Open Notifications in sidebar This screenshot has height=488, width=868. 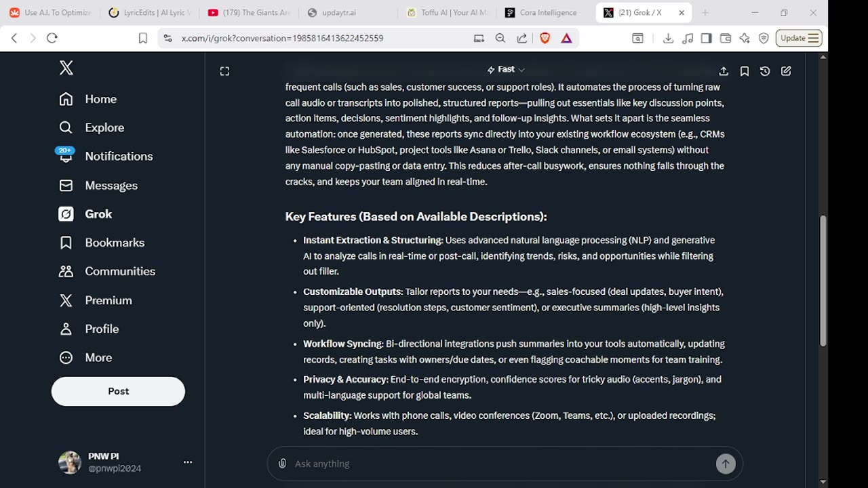(x=106, y=156)
